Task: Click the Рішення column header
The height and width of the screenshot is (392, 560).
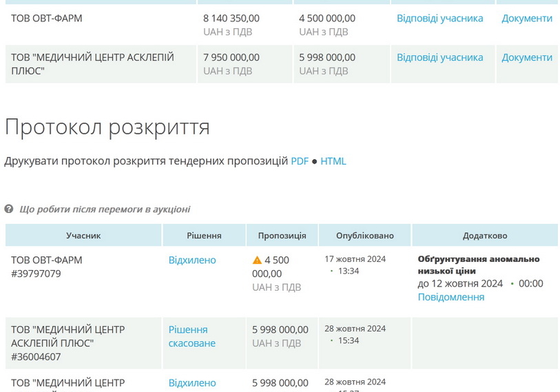Action: (204, 236)
